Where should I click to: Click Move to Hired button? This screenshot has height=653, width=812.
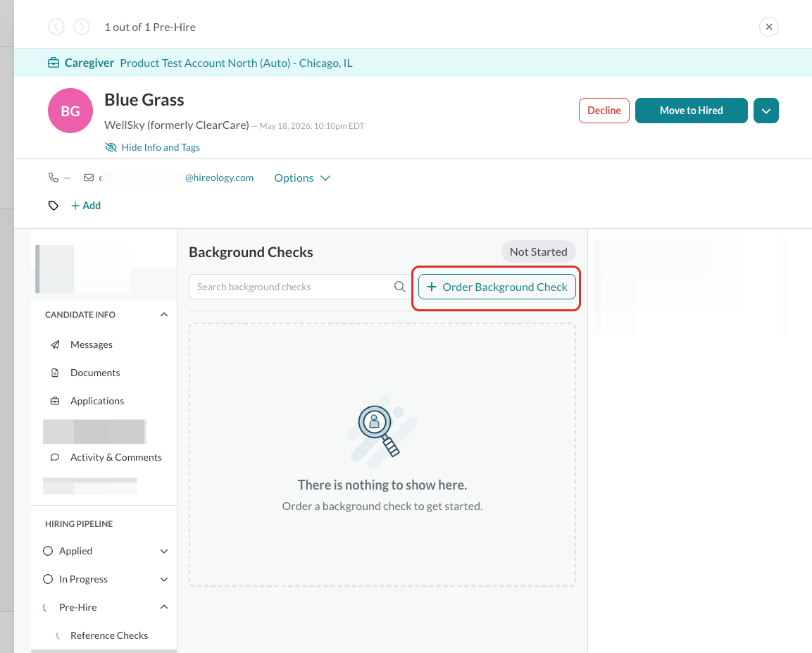[x=692, y=111]
